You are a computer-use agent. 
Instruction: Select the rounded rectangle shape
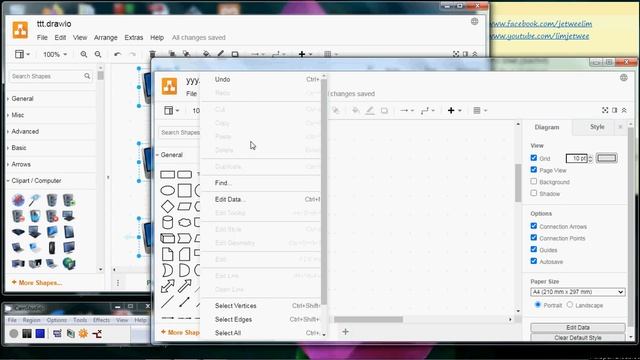click(184, 175)
